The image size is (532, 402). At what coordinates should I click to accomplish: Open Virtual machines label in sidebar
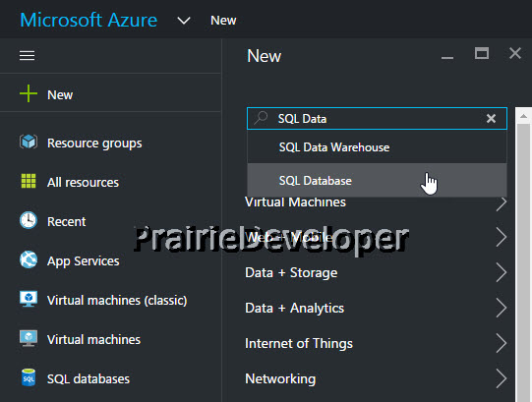[93, 340]
